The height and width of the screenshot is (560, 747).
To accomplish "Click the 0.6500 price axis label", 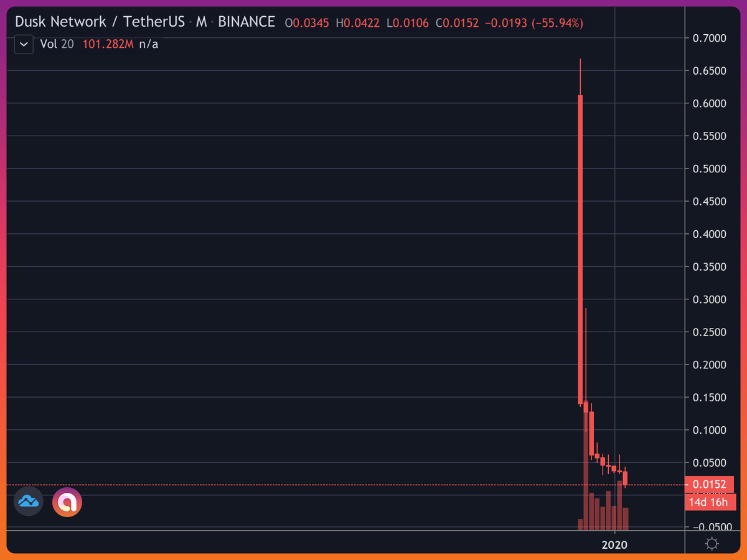I will click(x=710, y=71).
